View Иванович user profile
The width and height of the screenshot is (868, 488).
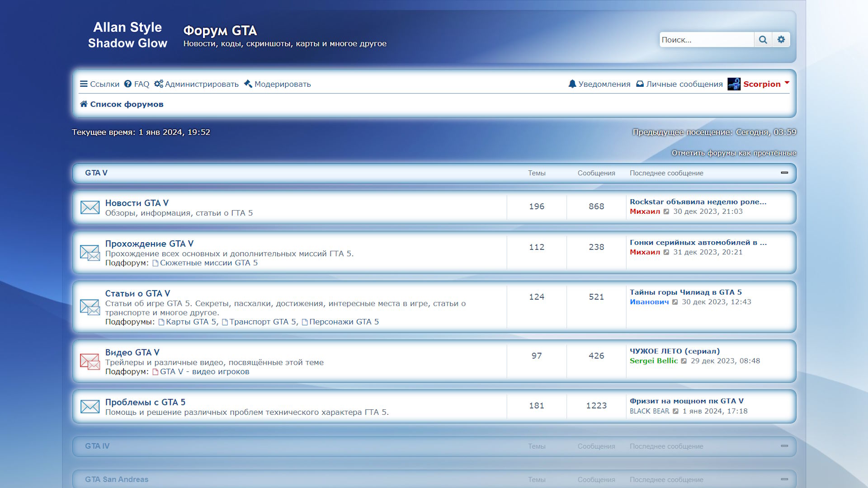(649, 302)
